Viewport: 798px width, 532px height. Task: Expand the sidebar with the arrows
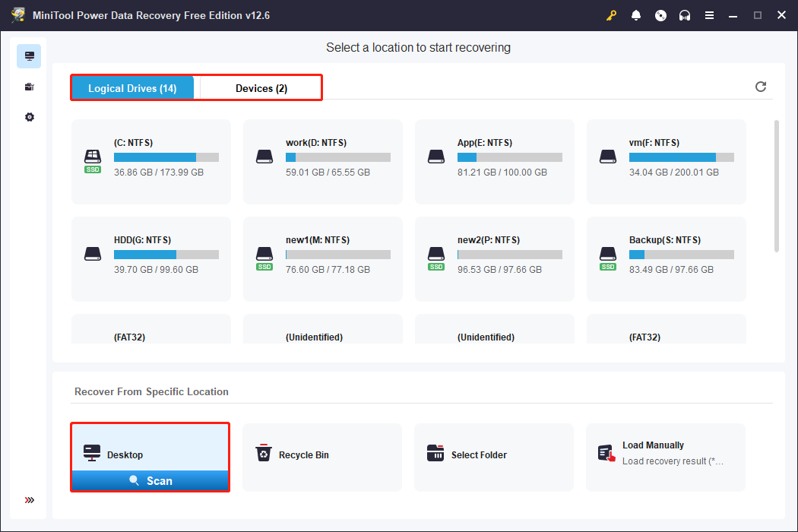click(x=29, y=500)
